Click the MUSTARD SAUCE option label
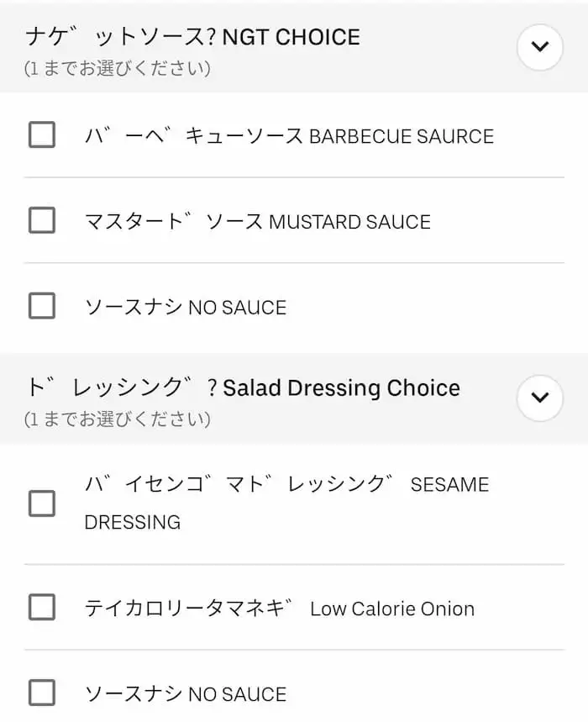This screenshot has height=722, width=588. (257, 222)
